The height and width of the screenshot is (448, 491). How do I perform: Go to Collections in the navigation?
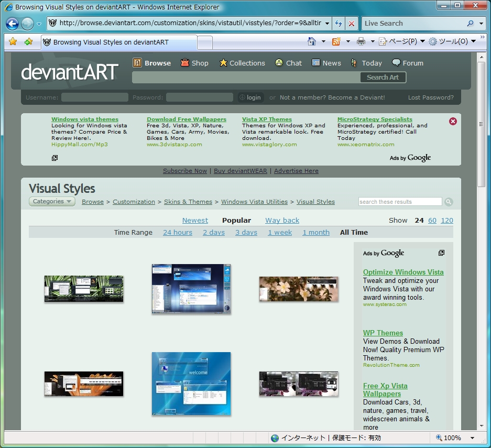tap(242, 63)
